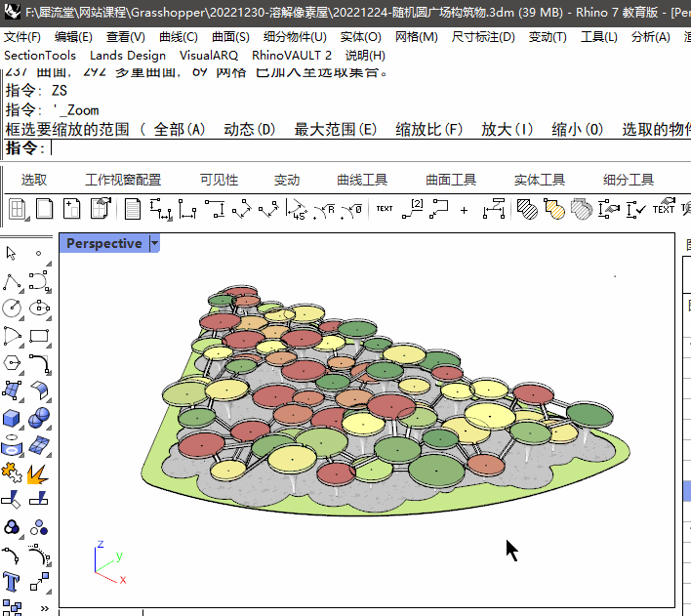
Task: Click the Box solid tool
Action: (12, 419)
